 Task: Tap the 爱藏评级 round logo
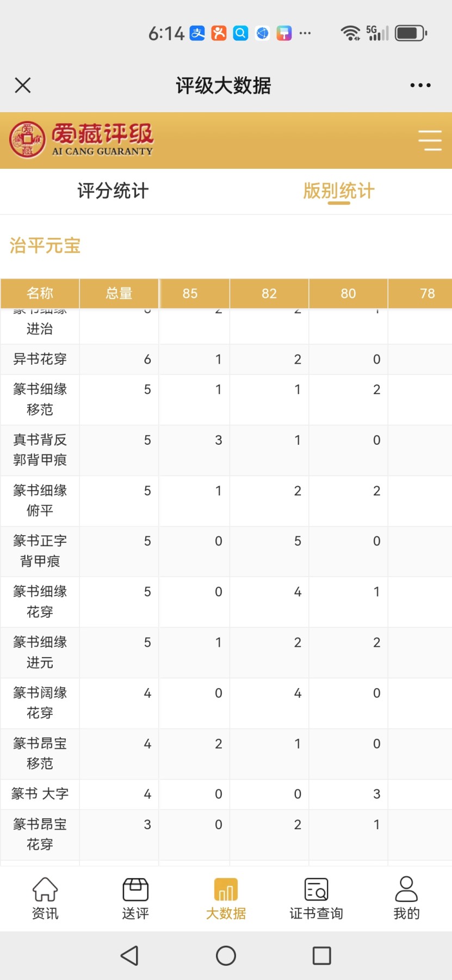(27, 140)
